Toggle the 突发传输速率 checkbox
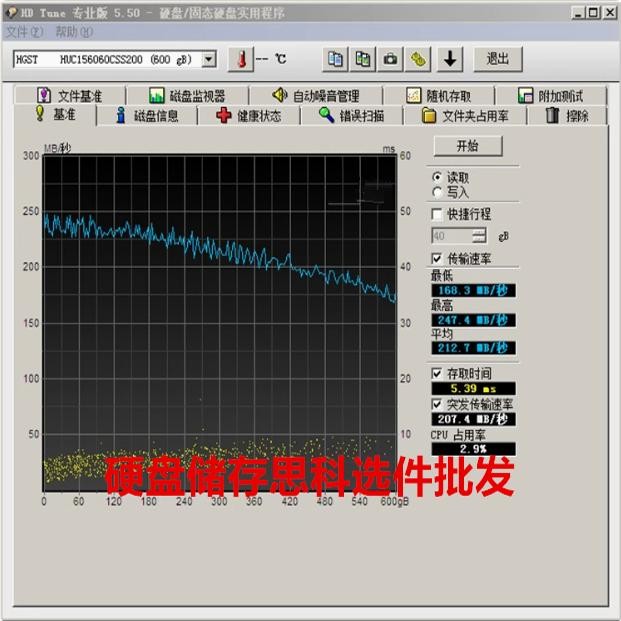 [436, 404]
